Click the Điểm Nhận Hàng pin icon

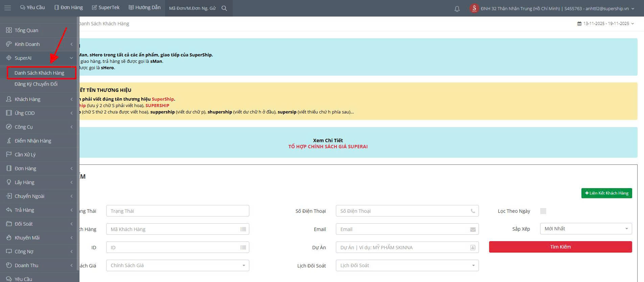pyautogui.click(x=9, y=141)
